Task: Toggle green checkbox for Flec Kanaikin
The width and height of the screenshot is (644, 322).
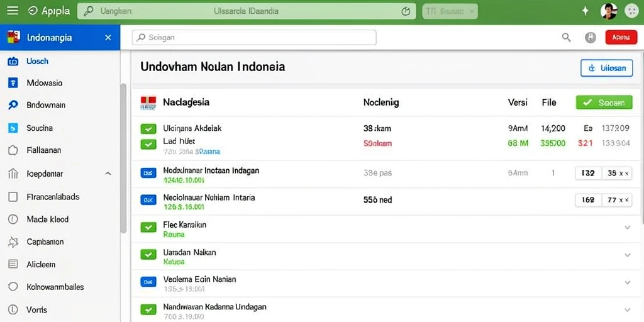Action: coord(148,227)
